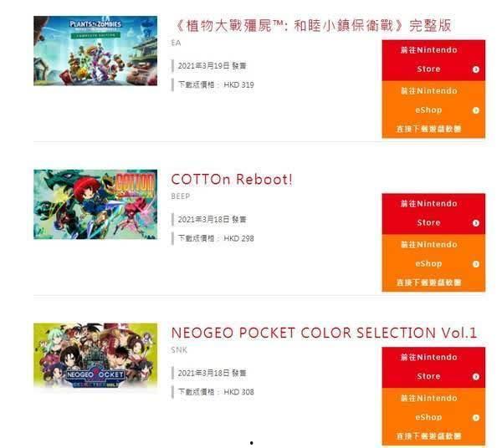Open the COTTOn Reboot! title link
The image size is (502, 448).
232,180
